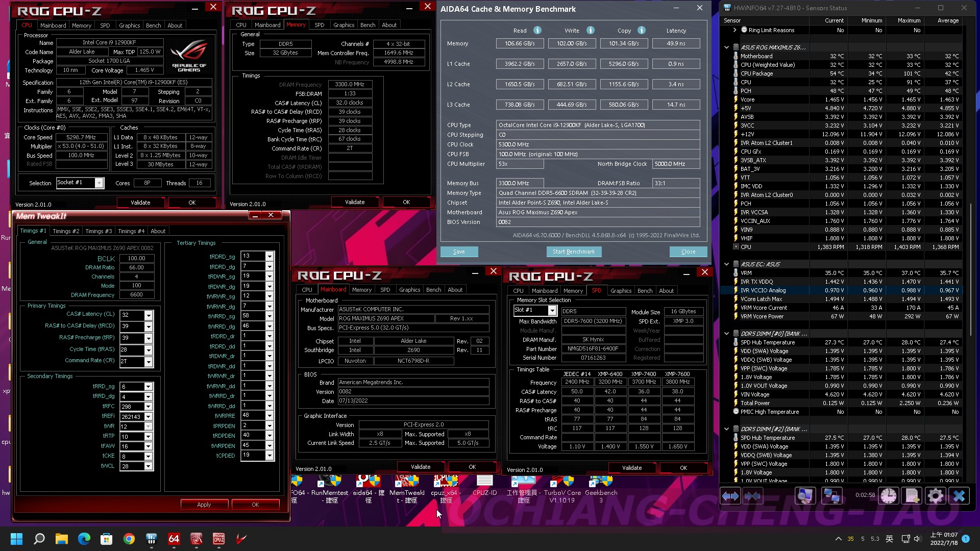
Task: Collapse DDR5 DIMM [#0] sensor group
Action: click(x=726, y=333)
